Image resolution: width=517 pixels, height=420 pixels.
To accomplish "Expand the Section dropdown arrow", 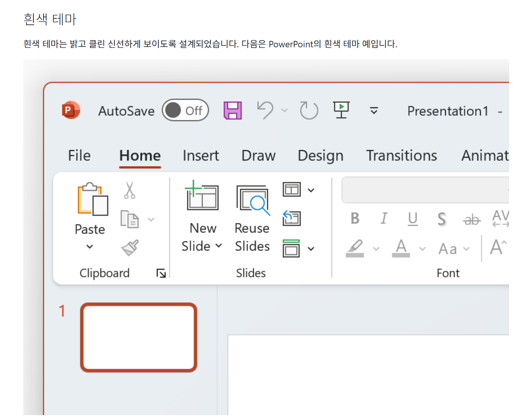I will (311, 249).
